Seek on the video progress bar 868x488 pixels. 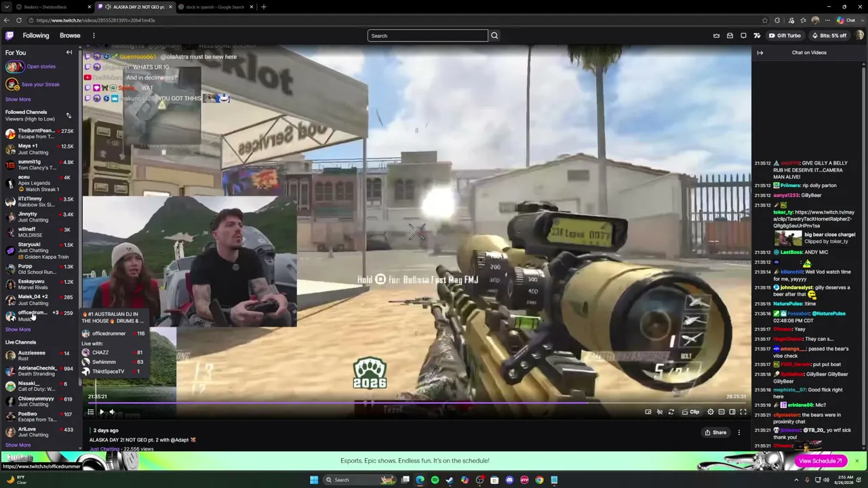pyautogui.click(x=417, y=403)
